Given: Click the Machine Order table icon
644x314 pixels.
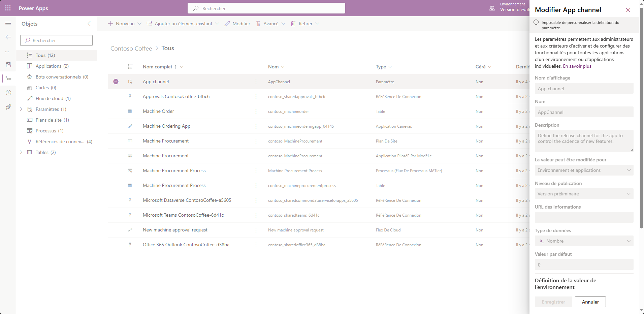Looking at the screenshot, I should click(x=130, y=112).
